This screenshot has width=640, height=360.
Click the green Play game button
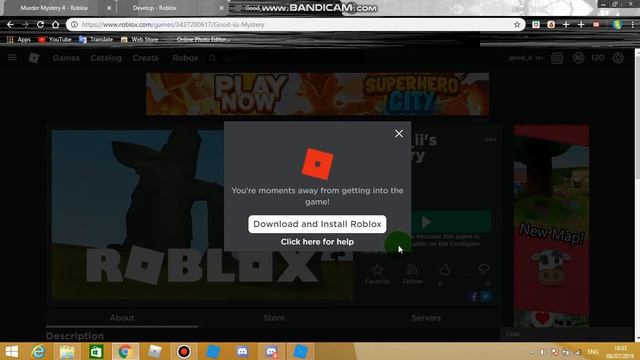(451, 222)
